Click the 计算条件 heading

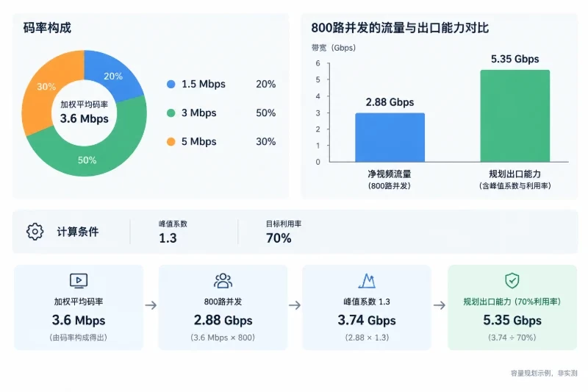[78, 232]
